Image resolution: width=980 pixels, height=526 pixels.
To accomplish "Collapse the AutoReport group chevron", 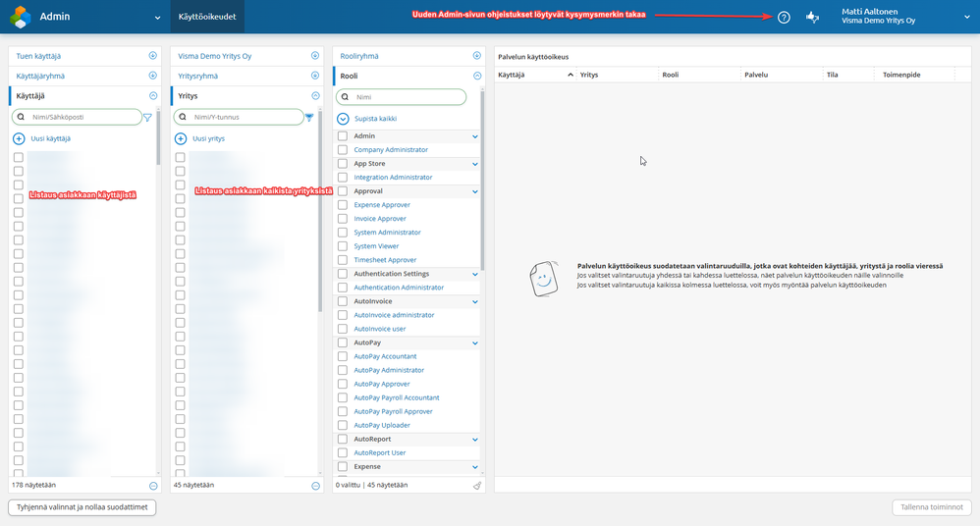I will [475, 440].
